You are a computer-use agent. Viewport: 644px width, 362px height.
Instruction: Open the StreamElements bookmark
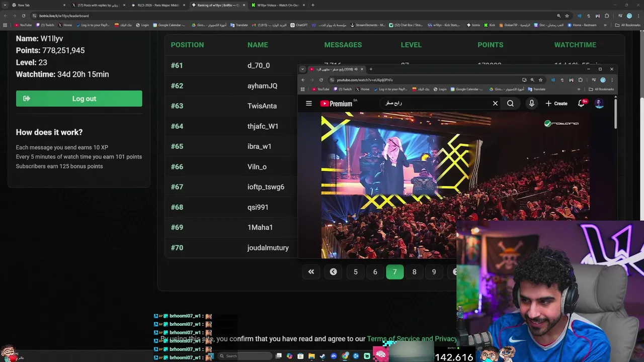pos(368,25)
